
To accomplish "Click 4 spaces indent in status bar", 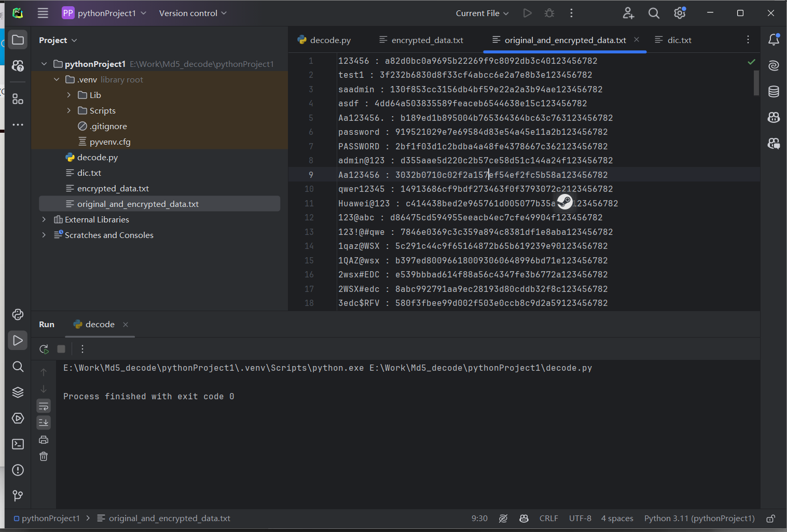I will [x=617, y=519].
